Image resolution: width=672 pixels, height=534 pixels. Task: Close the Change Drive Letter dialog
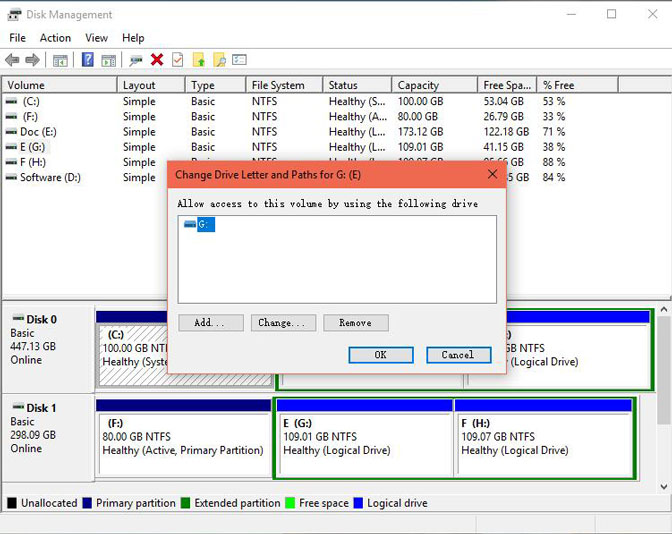pyautogui.click(x=492, y=174)
